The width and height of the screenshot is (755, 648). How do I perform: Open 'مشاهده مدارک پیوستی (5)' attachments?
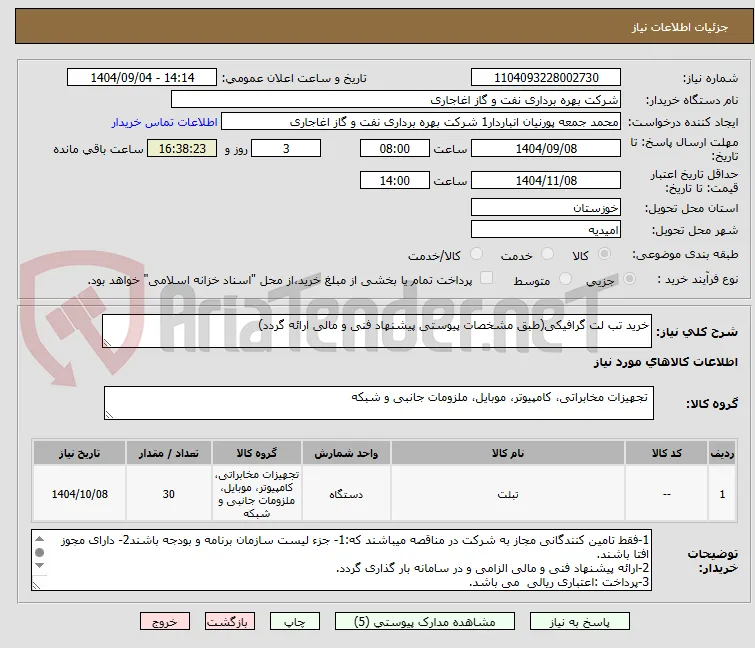(x=425, y=622)
